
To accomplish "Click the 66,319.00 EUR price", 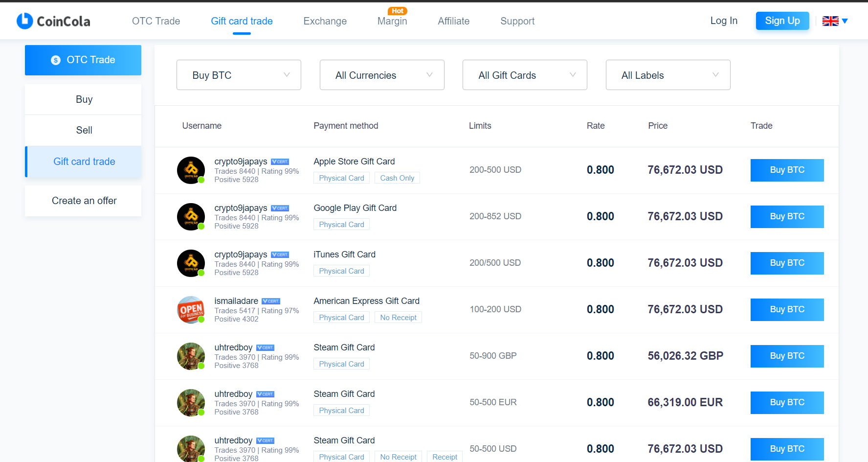I will [685, 402].
